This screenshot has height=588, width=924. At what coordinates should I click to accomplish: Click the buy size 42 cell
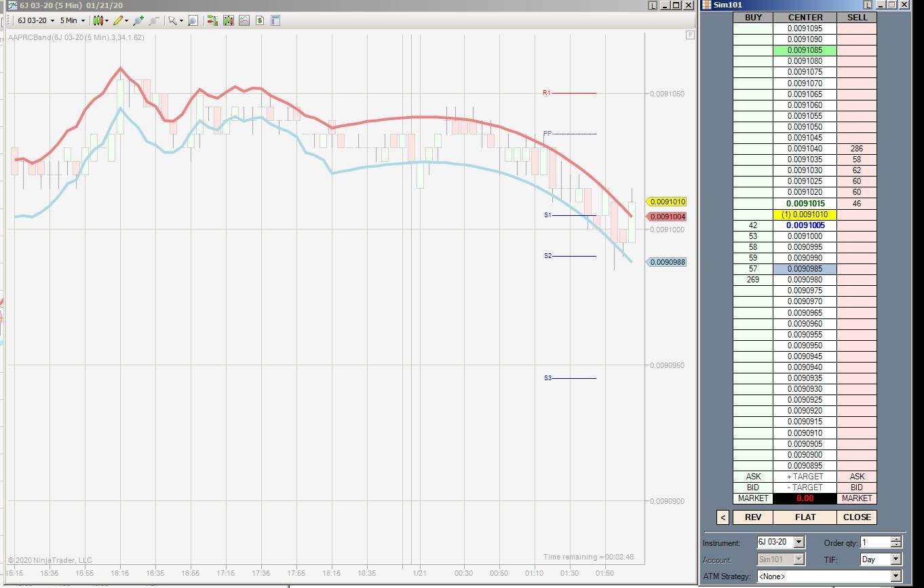click(753, 225)
